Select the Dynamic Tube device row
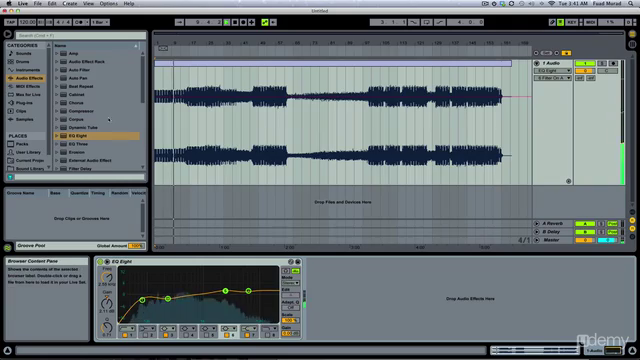 click(x=97, y=127)
